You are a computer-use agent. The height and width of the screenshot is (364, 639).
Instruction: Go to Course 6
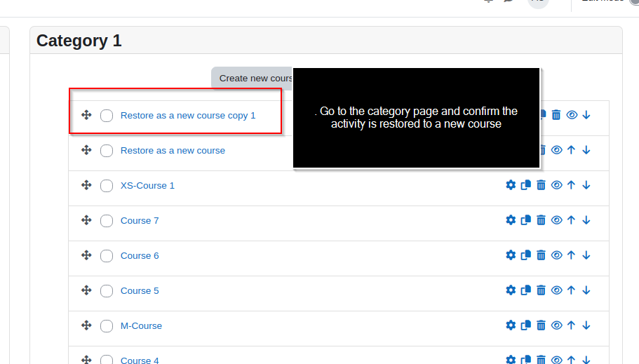tap(140, 255)
